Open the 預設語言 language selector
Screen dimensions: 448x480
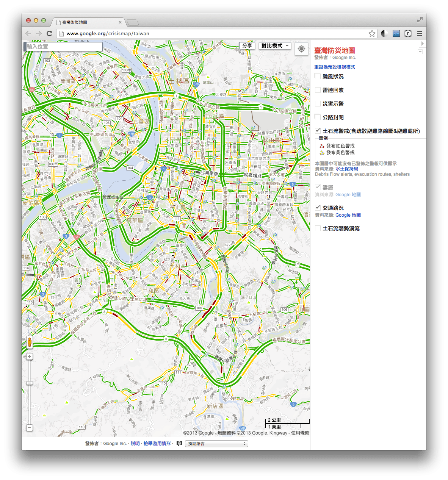click(x=216, y=443)
